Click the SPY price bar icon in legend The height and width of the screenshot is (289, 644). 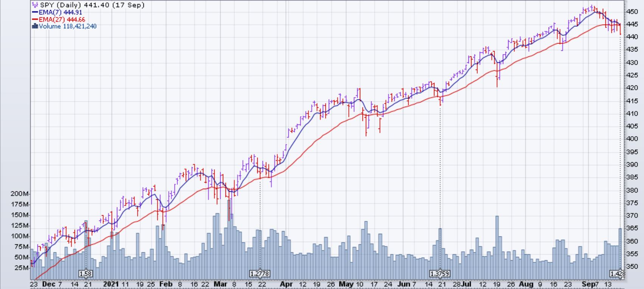tap(35, 5)
